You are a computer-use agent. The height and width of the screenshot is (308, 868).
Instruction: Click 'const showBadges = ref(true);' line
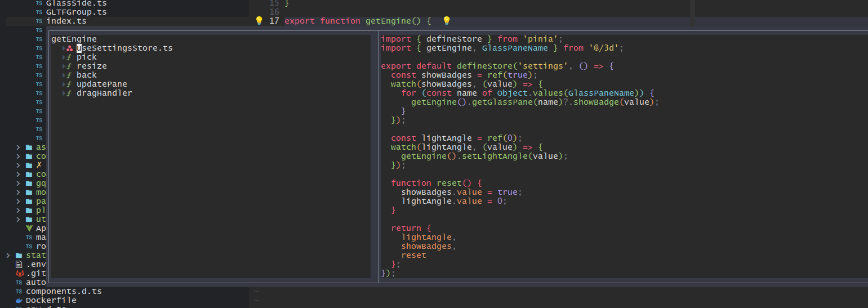(x=465, y=75)
